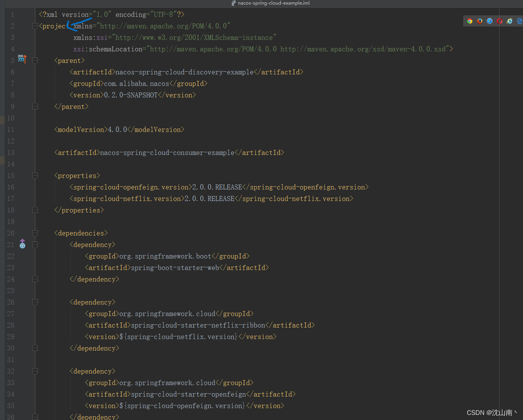Click nacos-spring-cloud-consumer-example artifactId text

click(167, 153)
